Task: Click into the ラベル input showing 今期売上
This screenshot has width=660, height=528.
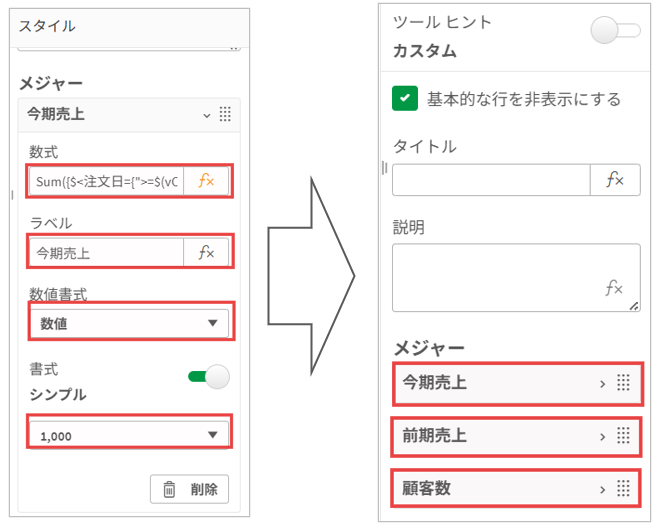Action: pos(106,253)
